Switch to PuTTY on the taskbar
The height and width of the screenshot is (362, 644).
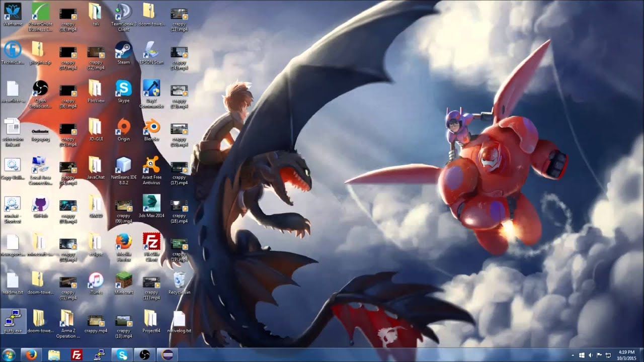(99, 354)
